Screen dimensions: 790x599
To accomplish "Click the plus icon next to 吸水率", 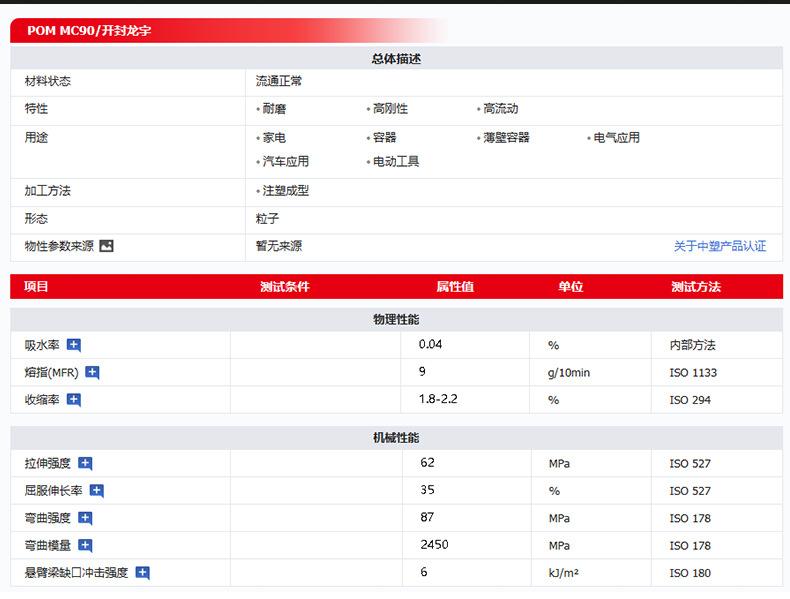I will [74, 345].
